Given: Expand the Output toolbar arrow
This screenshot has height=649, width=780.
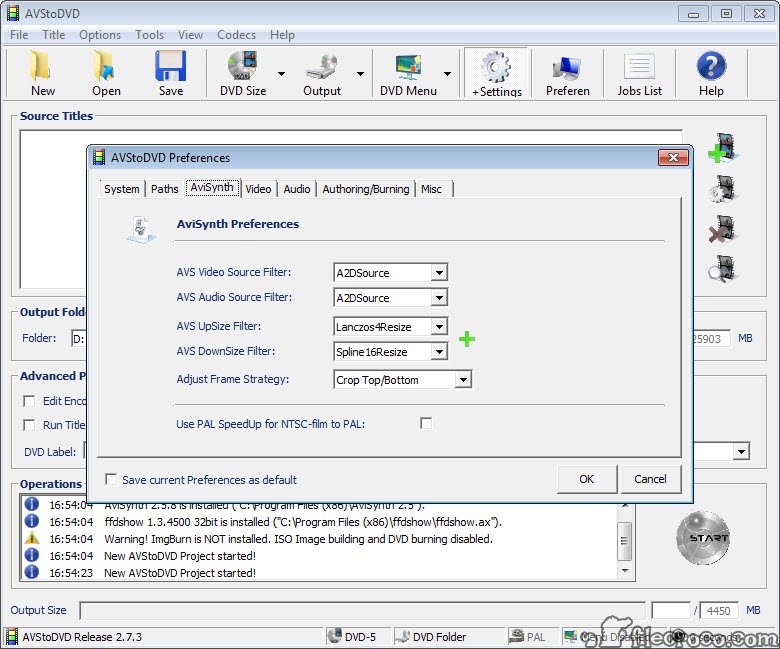Looking at the screenshot, I should click(x=360, y=74).
